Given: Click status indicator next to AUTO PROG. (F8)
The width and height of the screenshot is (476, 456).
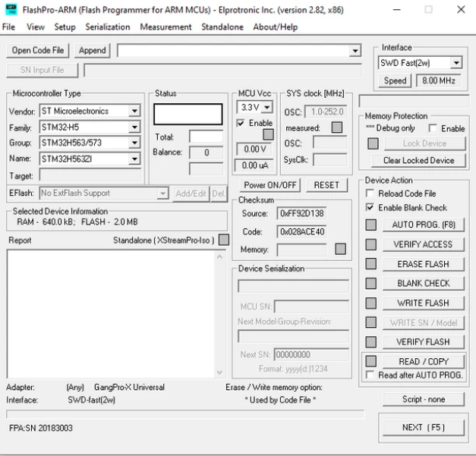Looking at the screenshot, I should [x=370, y=225].
